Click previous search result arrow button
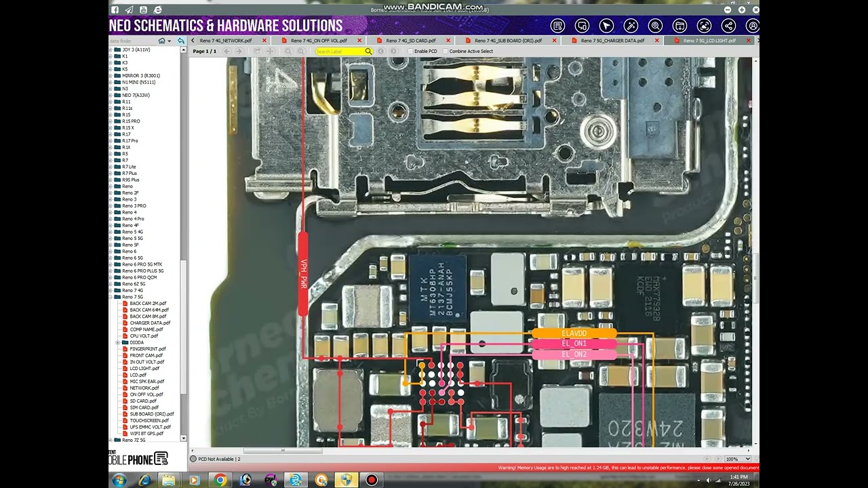Screen dimensions: 868x488 (381, 52)
